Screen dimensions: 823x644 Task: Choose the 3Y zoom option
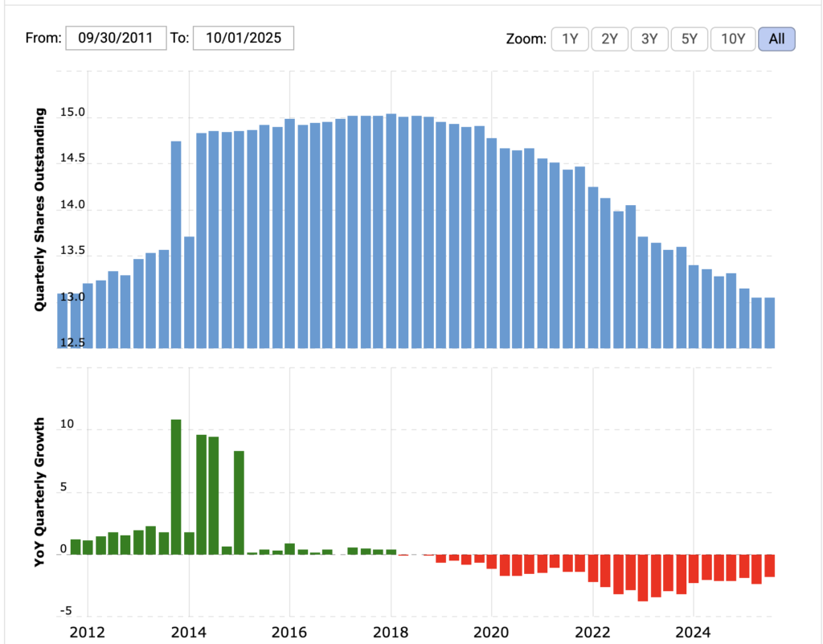click(650, 39)
